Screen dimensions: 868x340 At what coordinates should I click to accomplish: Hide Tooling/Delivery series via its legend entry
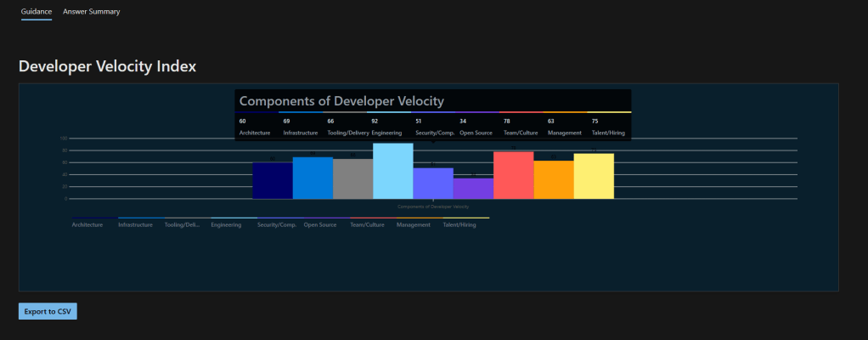(182, 225)
